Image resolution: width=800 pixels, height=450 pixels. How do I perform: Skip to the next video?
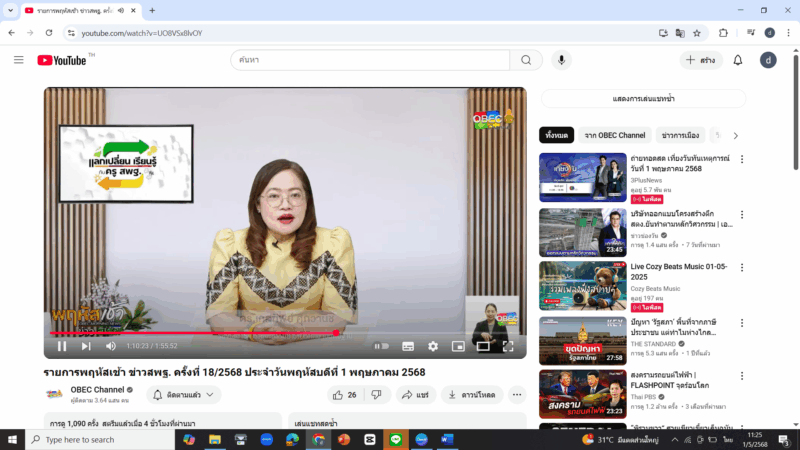[86, 346]
